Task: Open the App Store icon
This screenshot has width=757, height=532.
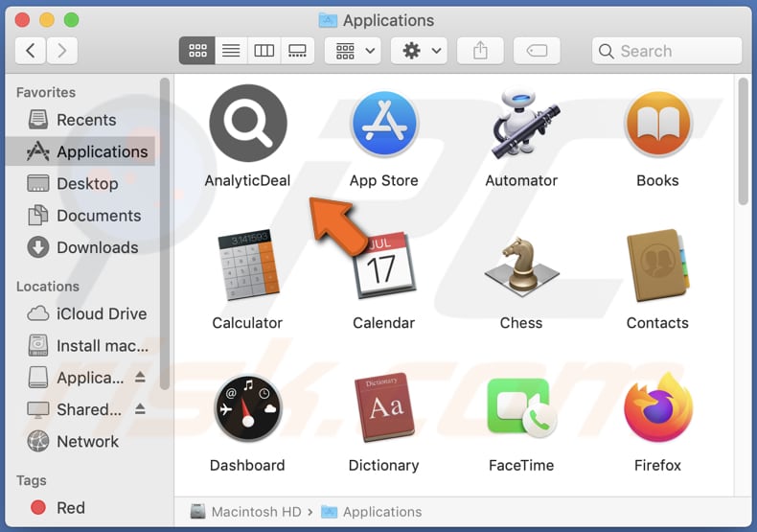Action: (x=384, y=124)
